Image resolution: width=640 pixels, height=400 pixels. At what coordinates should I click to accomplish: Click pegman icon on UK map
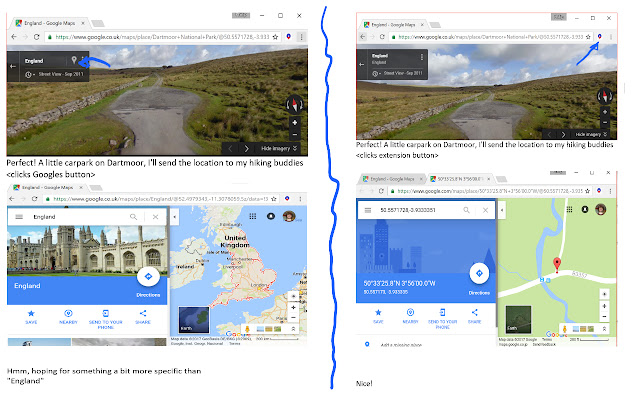(247, 329)
